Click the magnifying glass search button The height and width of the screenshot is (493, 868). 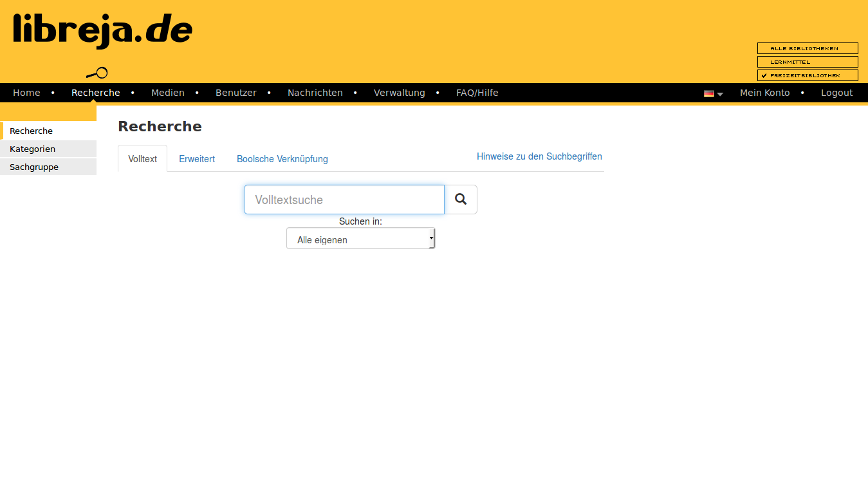tap(461, 200)
